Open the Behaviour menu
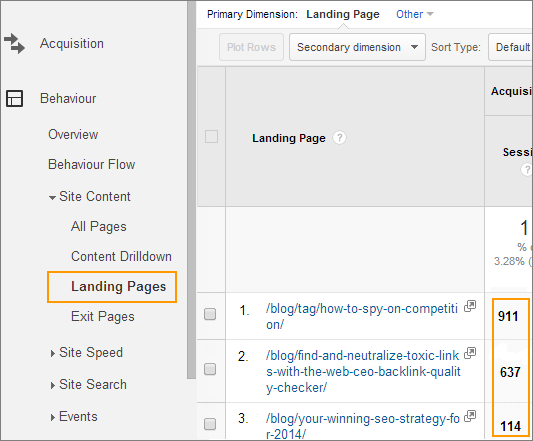Image resolution: width=533 pixels, height=441 pixels. coord(68,98)
